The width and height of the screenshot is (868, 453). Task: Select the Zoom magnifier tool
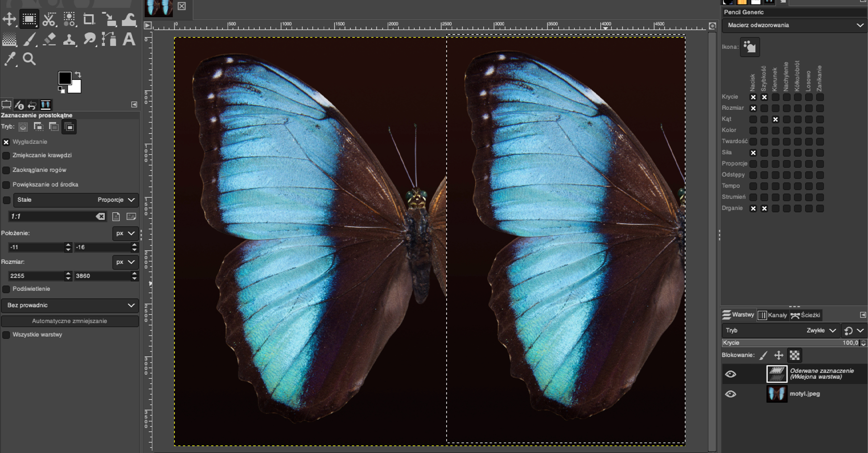coord(29,59)
